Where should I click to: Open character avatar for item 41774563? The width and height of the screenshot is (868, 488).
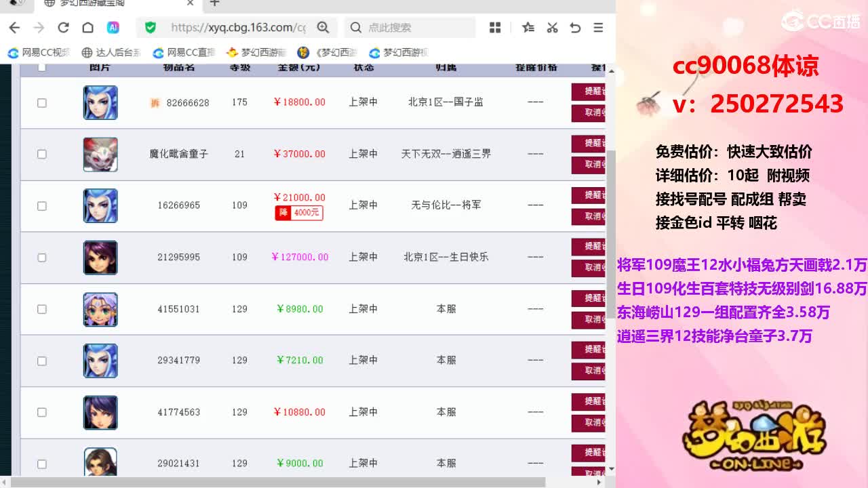point(100,412)
